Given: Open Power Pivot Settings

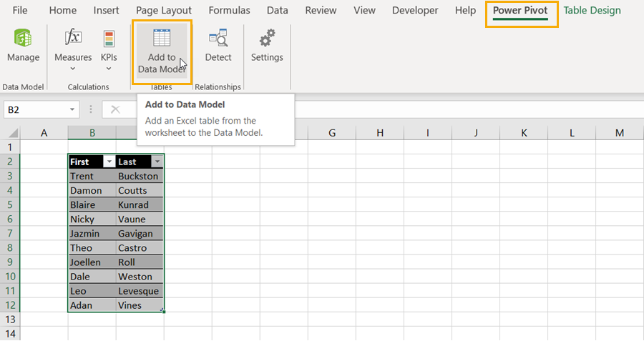Looking at the screenshot, I should (x=267, y=46).
